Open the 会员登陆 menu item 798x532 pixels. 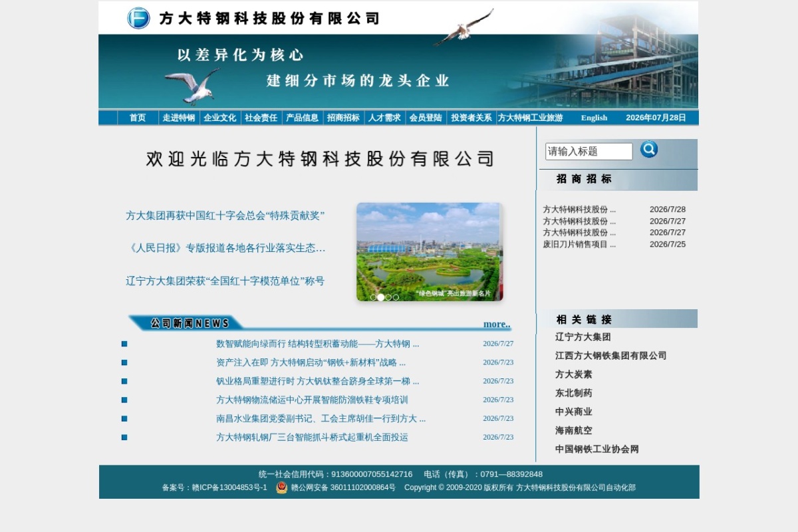click(x=426, y=118)
